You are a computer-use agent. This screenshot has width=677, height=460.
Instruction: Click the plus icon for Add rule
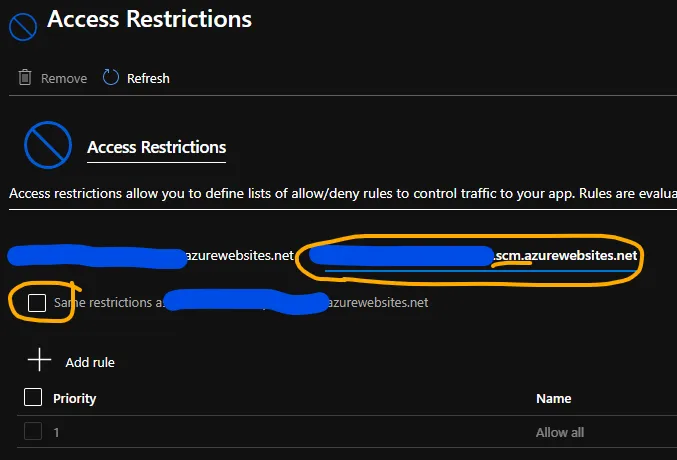[39, 361]
